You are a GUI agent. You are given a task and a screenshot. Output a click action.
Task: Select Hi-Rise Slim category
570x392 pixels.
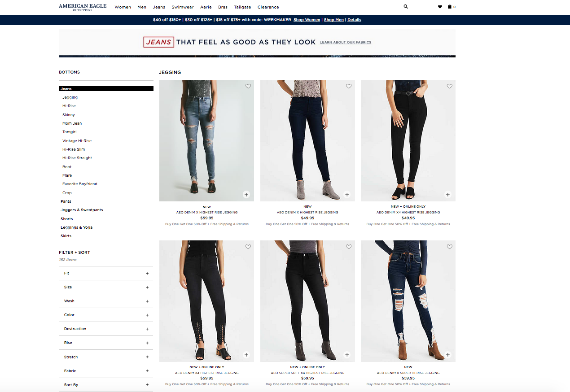point(74,149)
